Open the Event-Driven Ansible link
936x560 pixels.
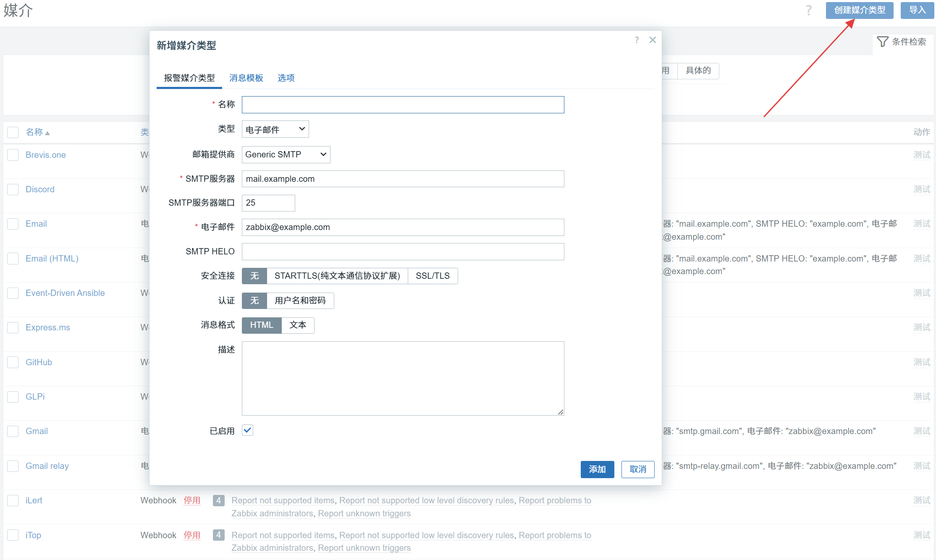(65, 293)
